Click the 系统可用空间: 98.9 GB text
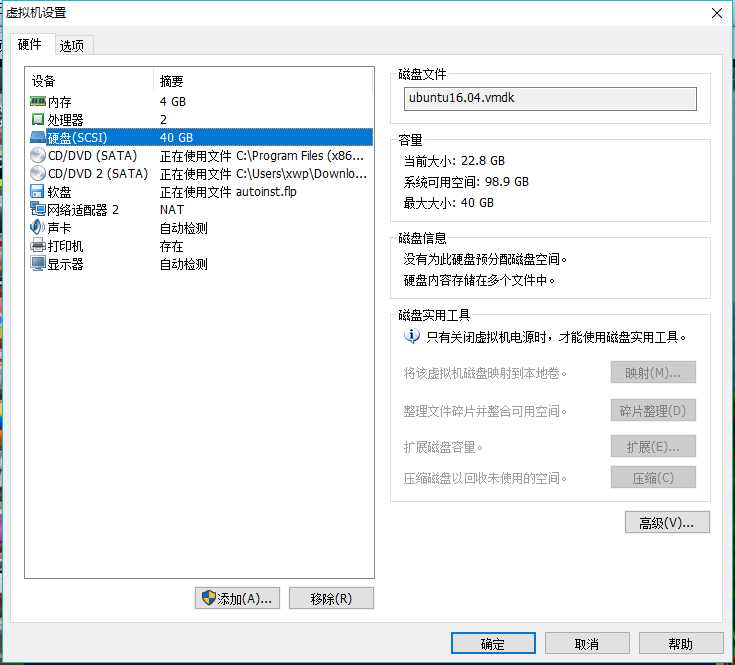Screen dimensions: 735x665 pos(466,182)
